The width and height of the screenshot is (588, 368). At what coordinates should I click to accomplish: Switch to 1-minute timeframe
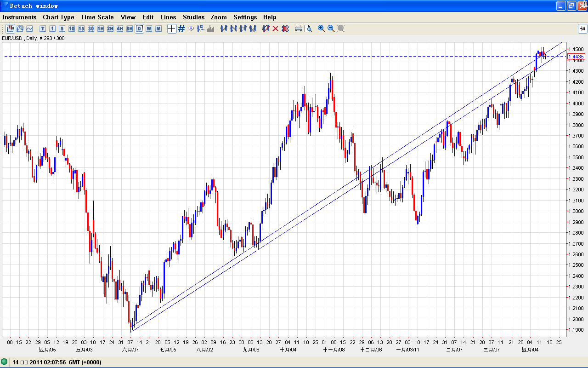[x=52, y=29]
